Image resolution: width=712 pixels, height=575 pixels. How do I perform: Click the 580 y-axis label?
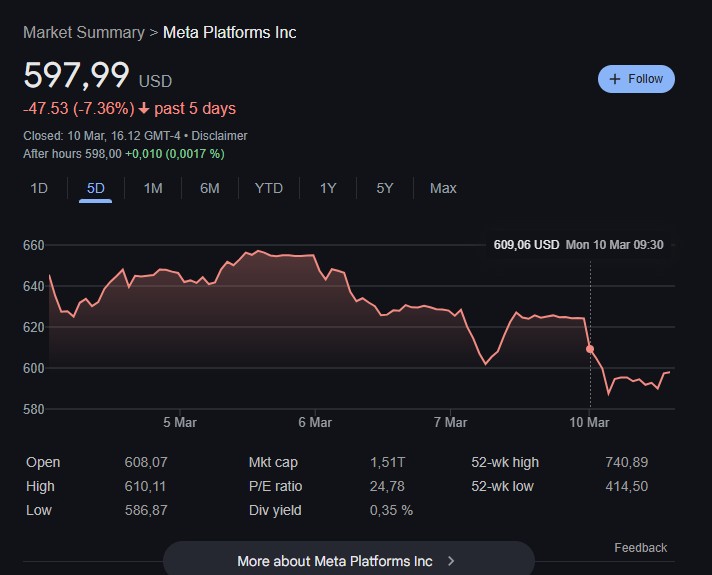coord(34,409)
